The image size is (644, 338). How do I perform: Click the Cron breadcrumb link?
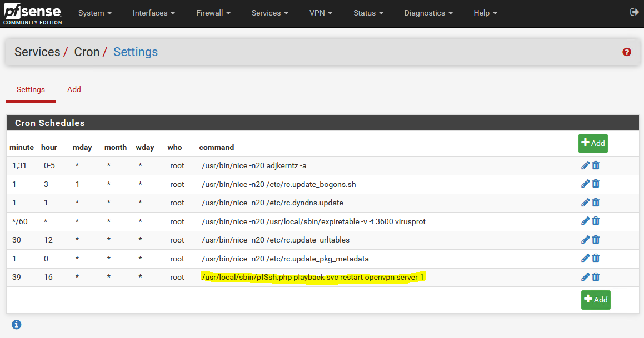[x=87, y=52]
